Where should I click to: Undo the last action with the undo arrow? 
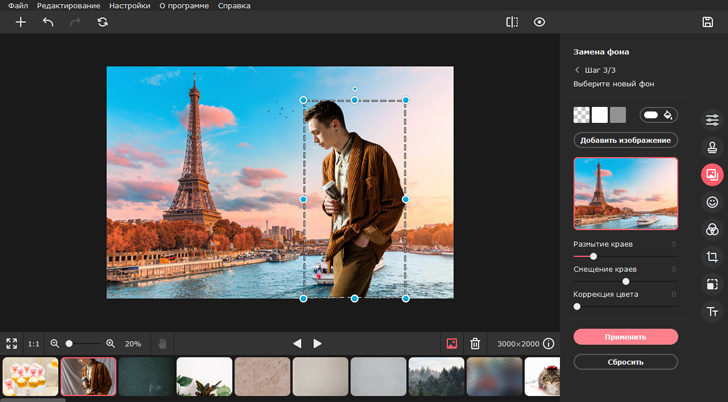48,22
